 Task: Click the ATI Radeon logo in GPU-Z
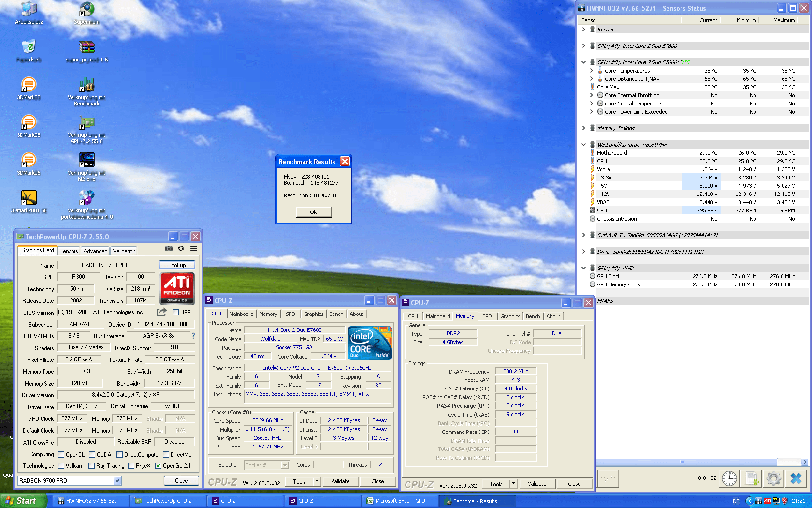(177, 288)
